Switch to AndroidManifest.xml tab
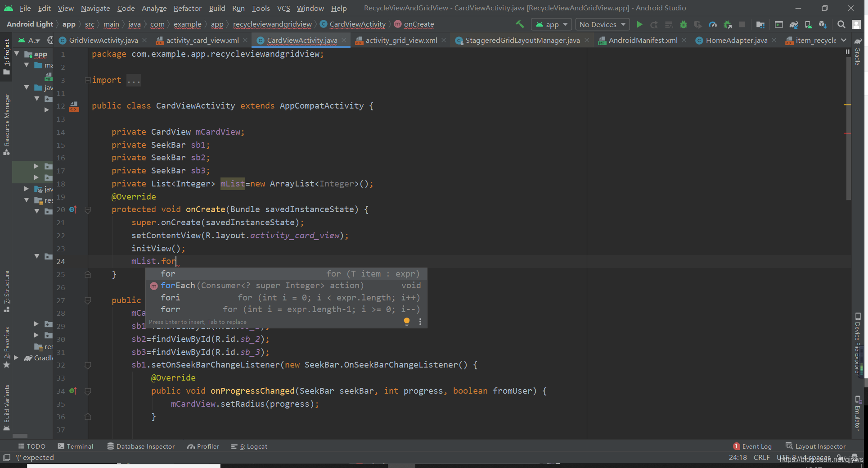 (x=643, y=40)
